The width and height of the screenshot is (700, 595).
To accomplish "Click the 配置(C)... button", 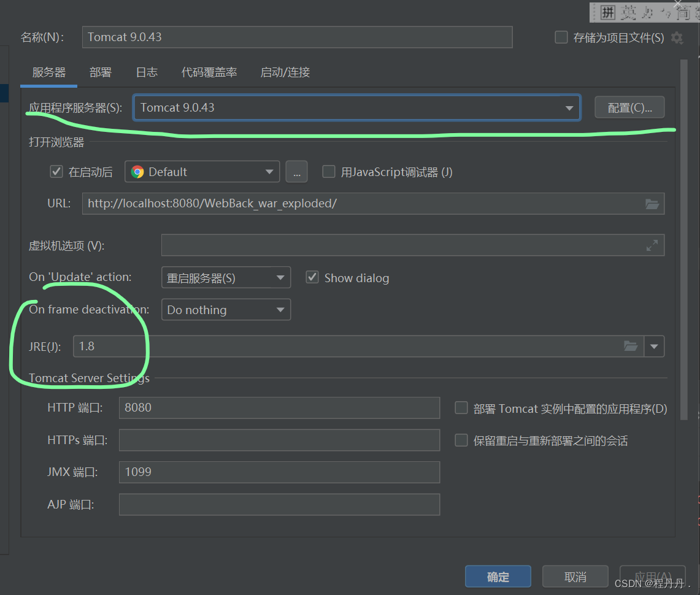I will [629, 107].
